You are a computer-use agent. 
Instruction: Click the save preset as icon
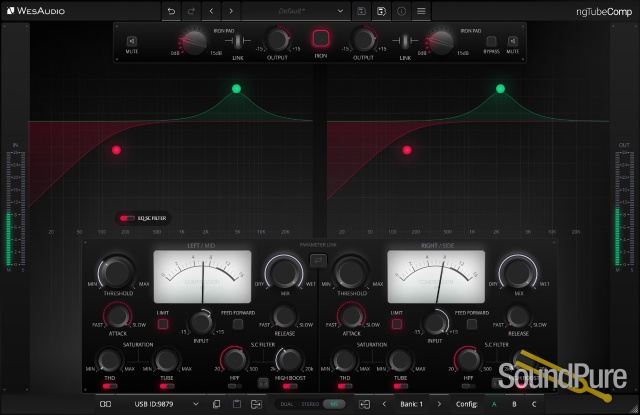(x=381, y=11)
